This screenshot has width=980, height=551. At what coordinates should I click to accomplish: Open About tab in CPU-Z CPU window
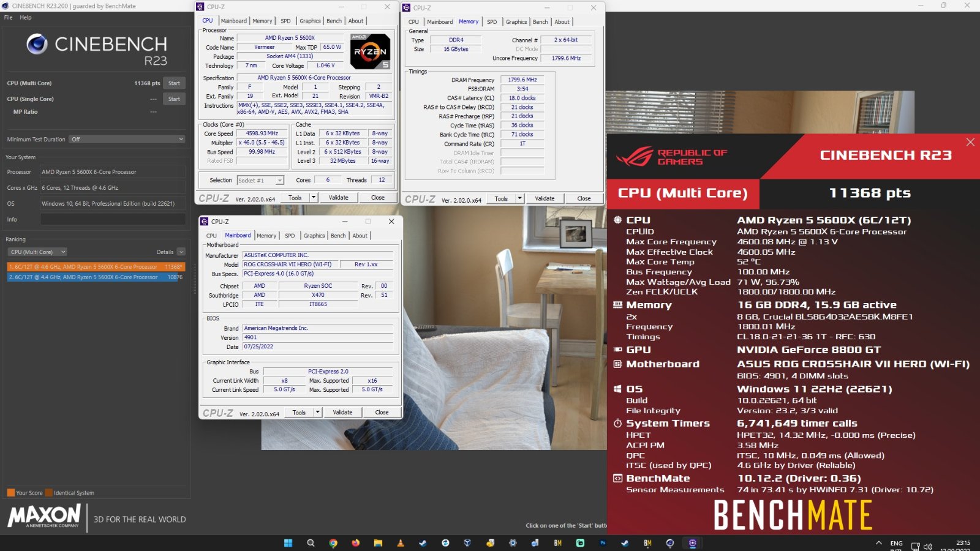coord(356,21)
